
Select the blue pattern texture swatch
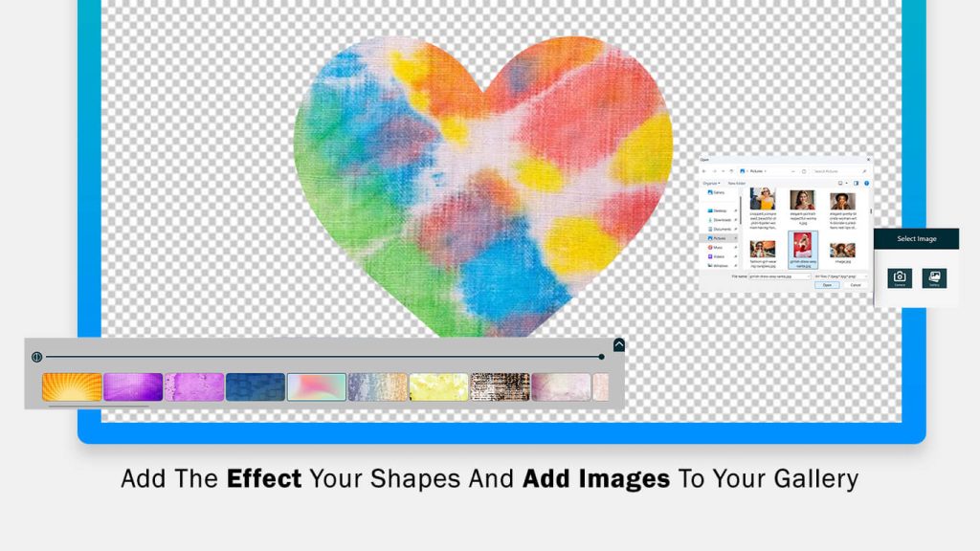coord(256,386)
